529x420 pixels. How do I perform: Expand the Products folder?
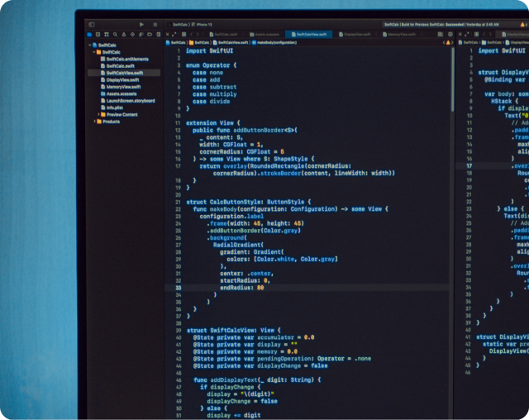pos(95,122)
